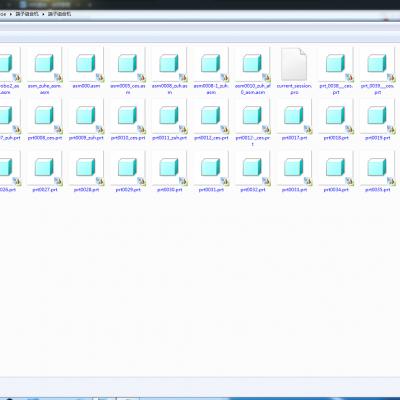The height and width of the screenshot is (400, 400).
Task: Select the asm000.asm file icon
Action: (86, 64)
